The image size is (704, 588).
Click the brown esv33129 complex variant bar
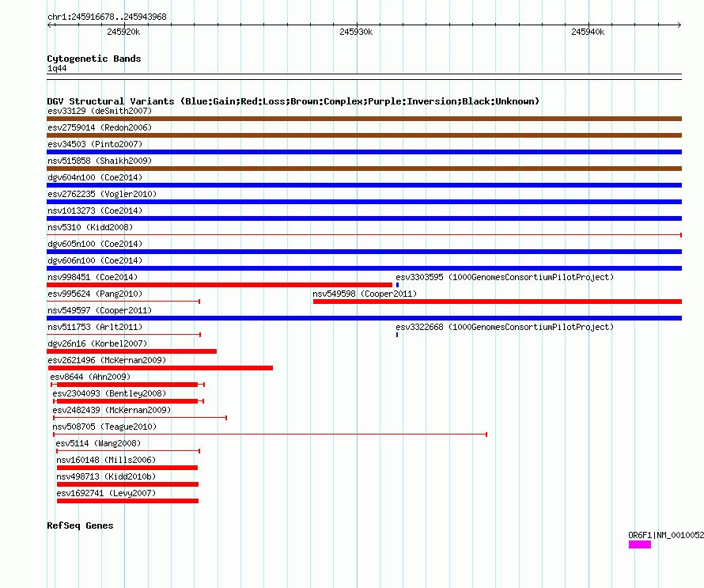pyautogui.click(x=364, y=119)
